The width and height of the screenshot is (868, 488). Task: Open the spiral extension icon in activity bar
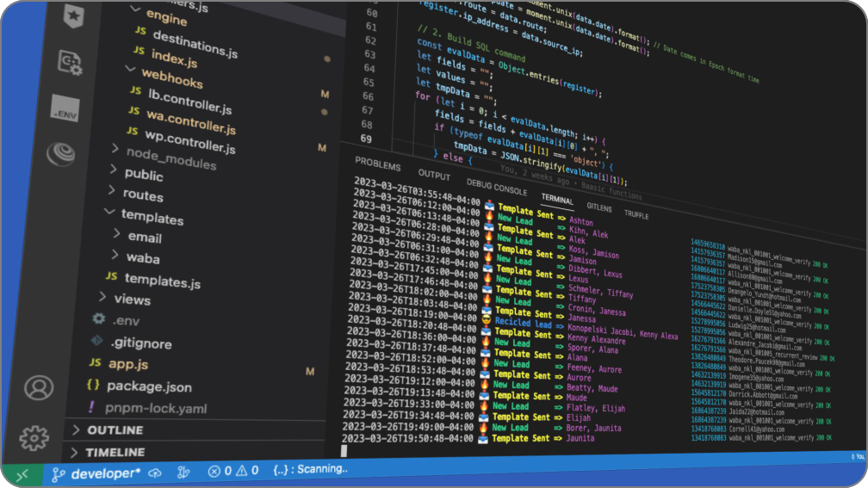pos(61,154)
